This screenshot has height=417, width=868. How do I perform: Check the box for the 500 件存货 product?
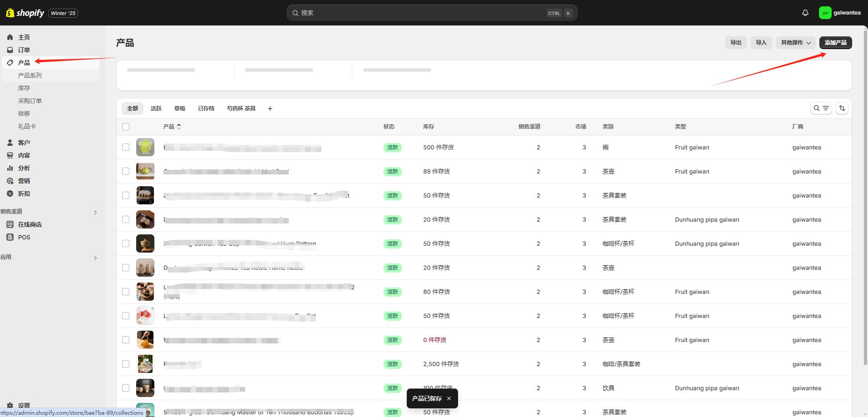click(x=126, y=147)
